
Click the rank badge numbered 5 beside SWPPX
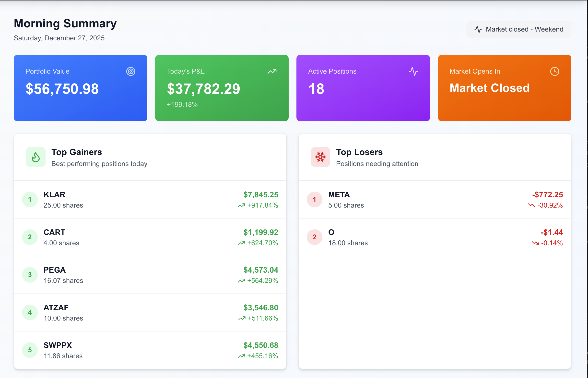(30, 350)
